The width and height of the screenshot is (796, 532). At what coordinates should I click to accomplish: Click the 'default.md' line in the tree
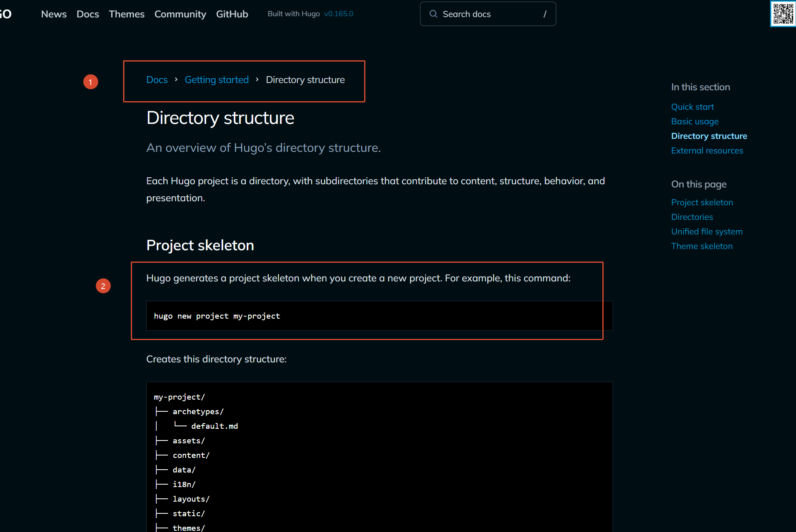215,426
